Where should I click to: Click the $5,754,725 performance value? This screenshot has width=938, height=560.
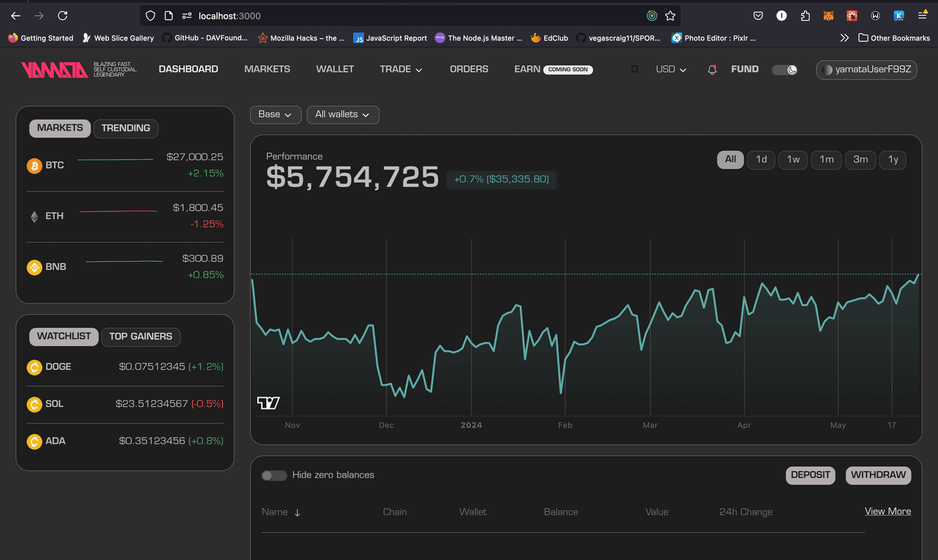(x=352, y=177)
